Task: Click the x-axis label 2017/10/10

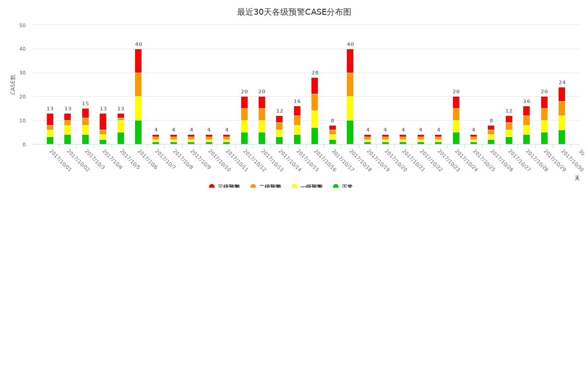Action: click(x=219, y=161)
